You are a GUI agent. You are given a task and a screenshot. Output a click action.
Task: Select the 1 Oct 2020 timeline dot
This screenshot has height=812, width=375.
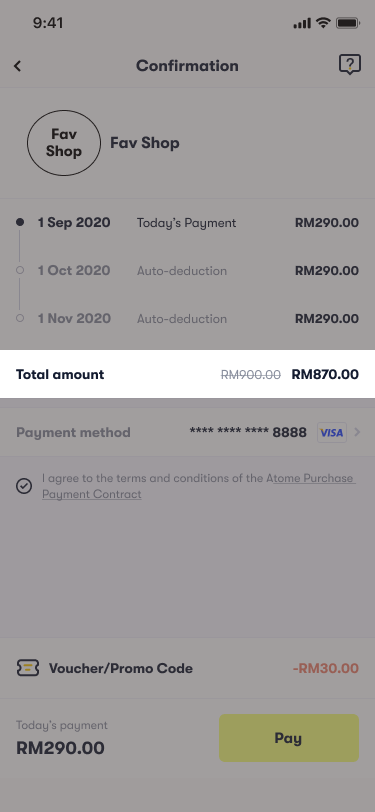point(20,270)
